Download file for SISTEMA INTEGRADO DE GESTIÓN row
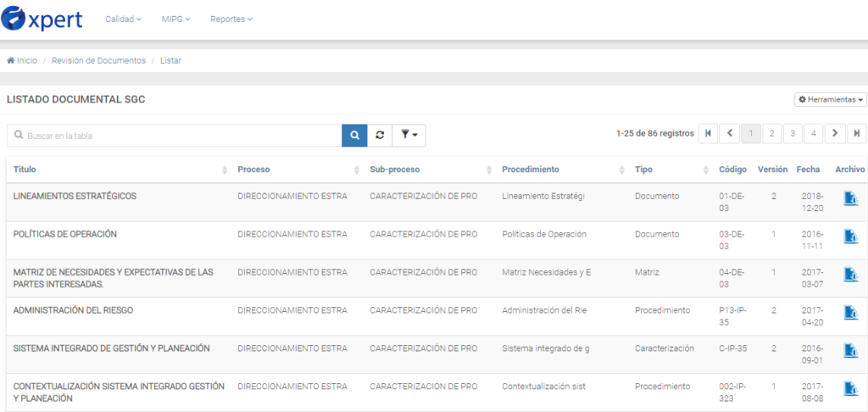Viewport: 868px width, 412px height. 850,351
